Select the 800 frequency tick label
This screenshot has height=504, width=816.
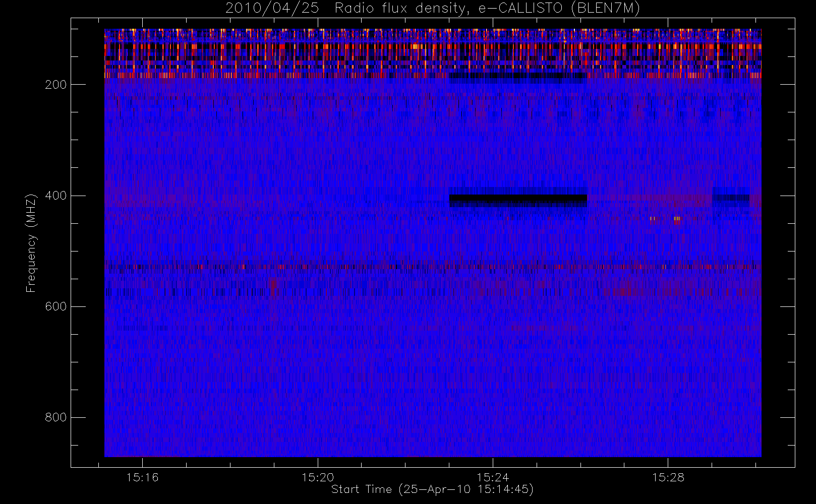point(55,417)
